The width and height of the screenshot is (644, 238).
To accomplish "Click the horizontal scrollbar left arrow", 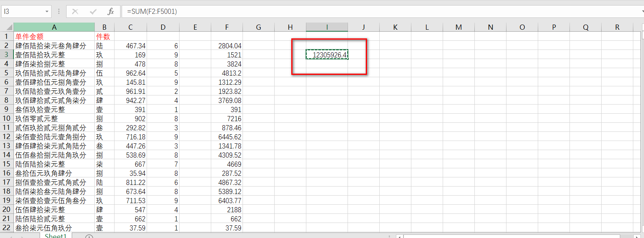I will 399,236.
